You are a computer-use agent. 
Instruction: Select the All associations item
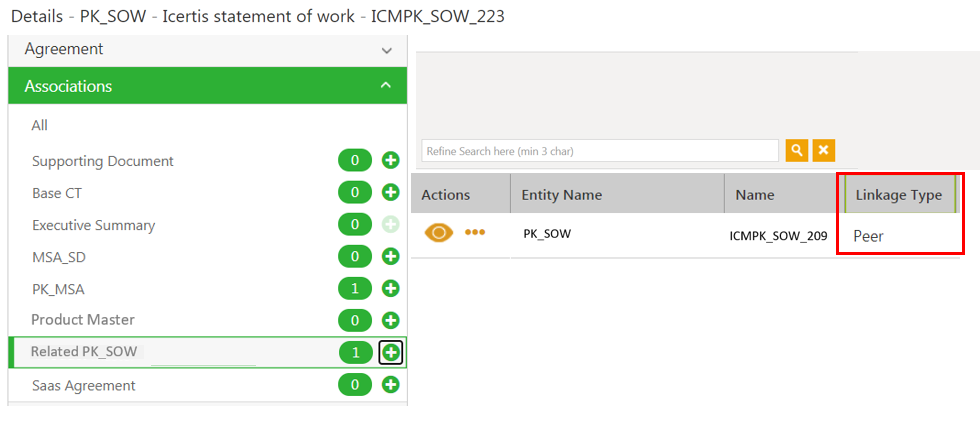39,126
